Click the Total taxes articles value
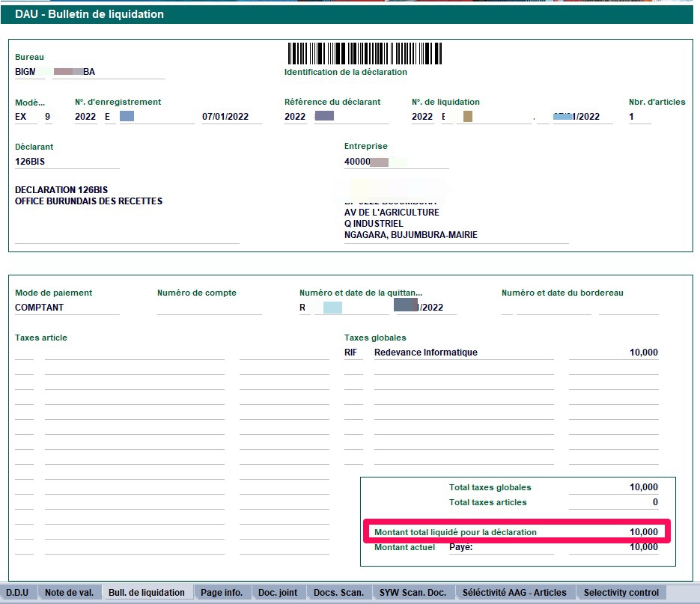The image size is (700, 604). (613, 502)
